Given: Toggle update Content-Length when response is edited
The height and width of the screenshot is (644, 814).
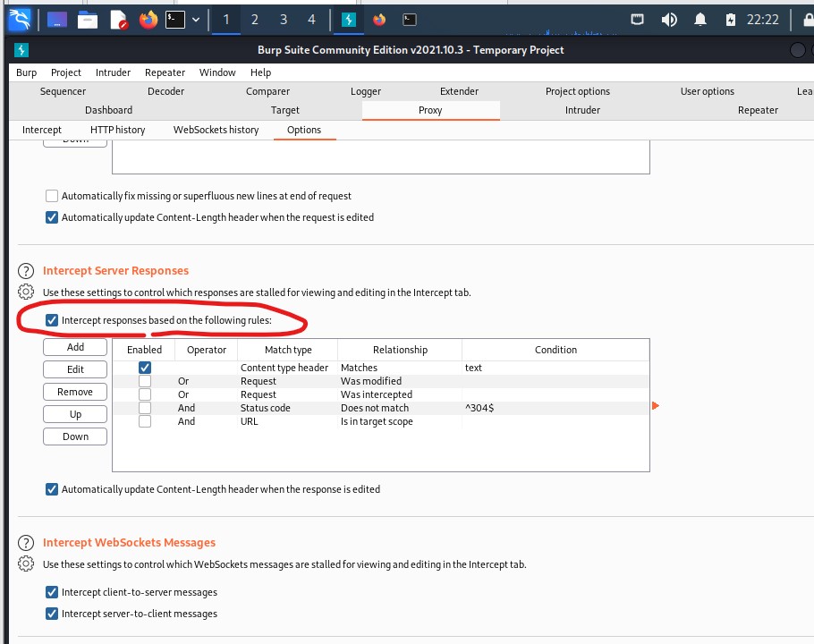Looking at the screenshot, I should tap(51, 489).
